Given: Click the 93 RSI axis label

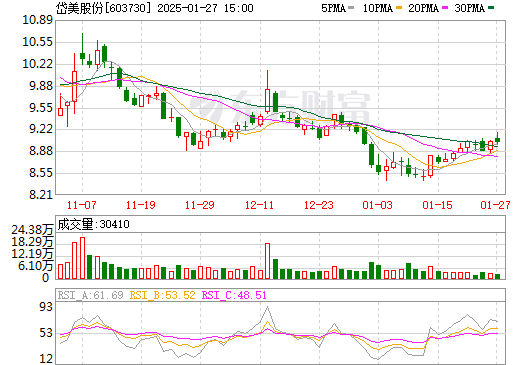Looking at the screenshot, I should tap(46, 307).
